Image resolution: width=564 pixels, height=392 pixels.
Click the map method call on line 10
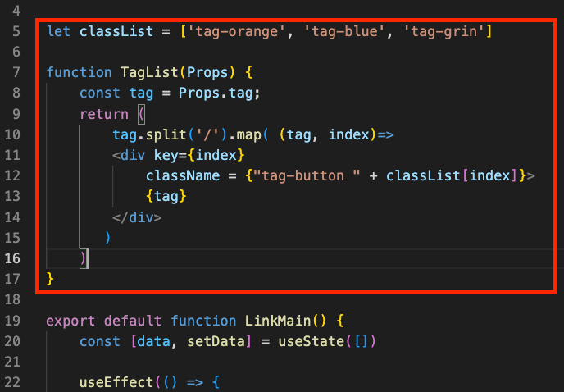(248, 134)
